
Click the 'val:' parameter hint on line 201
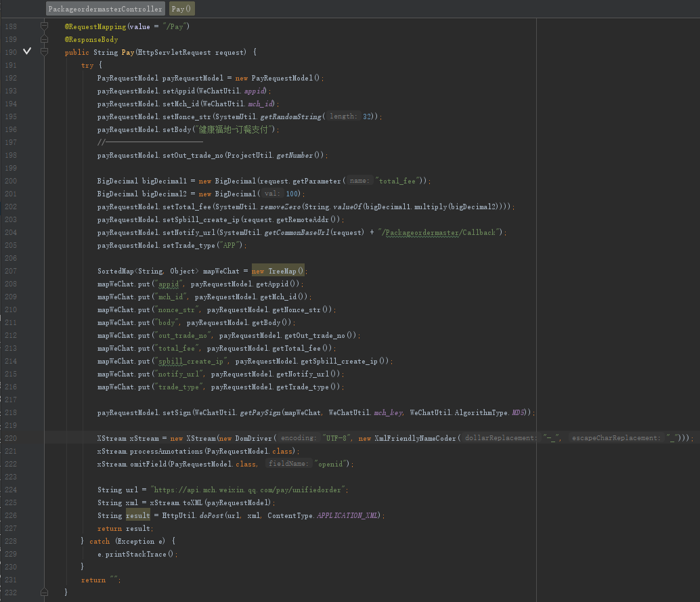pos(272,194)
